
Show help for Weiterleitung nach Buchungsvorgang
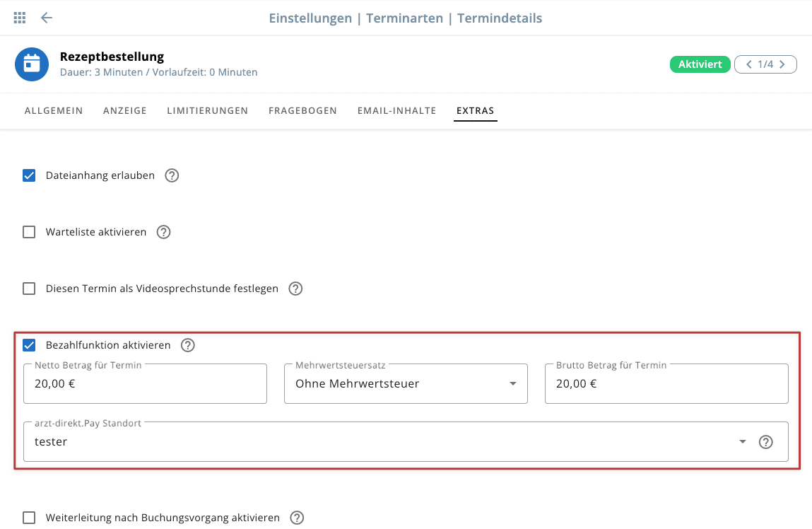click(x=297, y=518)
